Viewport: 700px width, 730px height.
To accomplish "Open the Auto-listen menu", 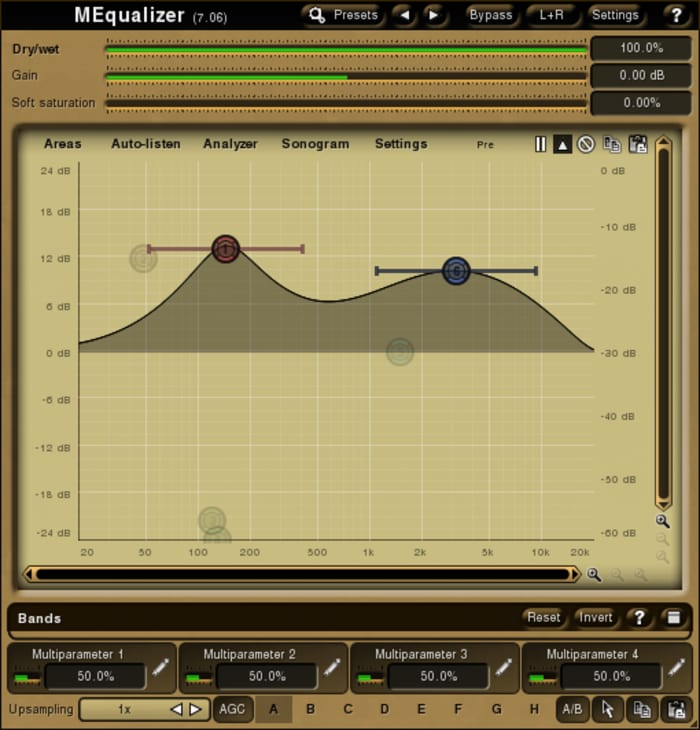I will (x=146, y=144).
